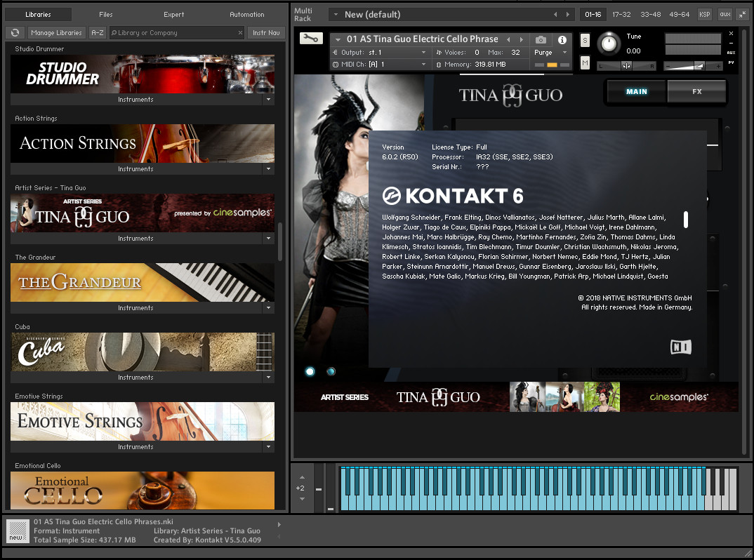
Task: Expand Action Strings Instruments dropdown arrow
Action: pyautogui.click(x=268, y=169)
